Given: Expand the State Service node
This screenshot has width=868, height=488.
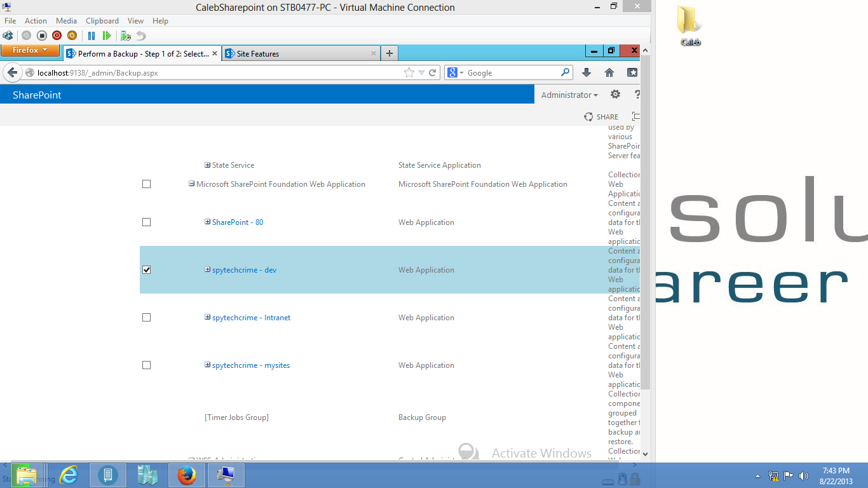Looking at the screenshot, I should (x=207, y=165).
